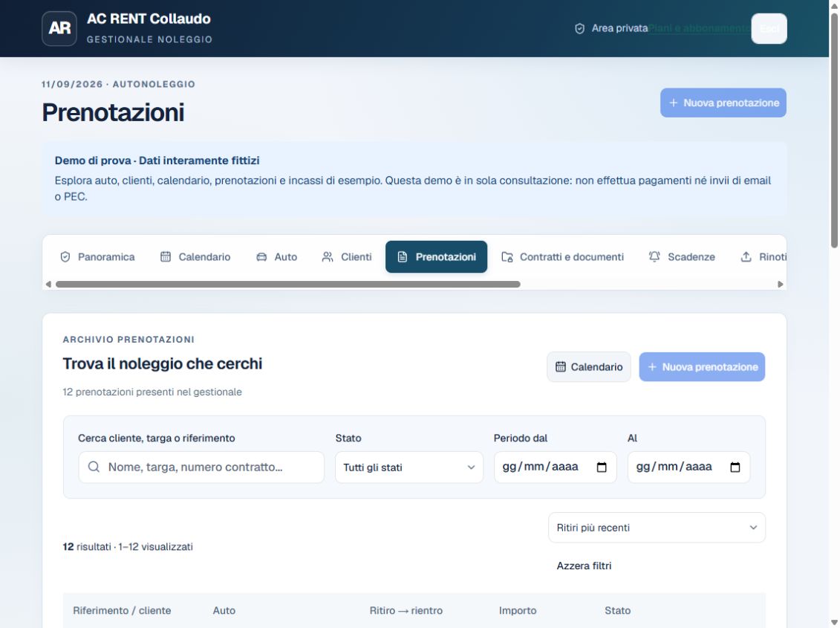
Task: Click the plus icon on archive Nuova prenotazione
Action: coord(652,367)
